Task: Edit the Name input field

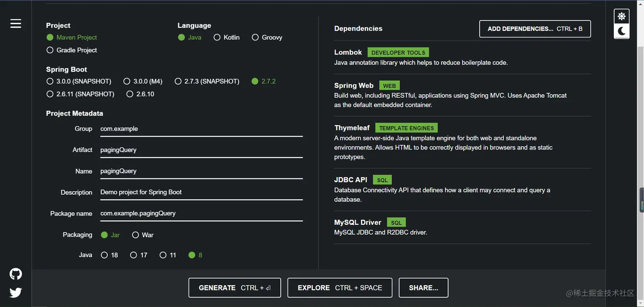Action: point(201,171)
